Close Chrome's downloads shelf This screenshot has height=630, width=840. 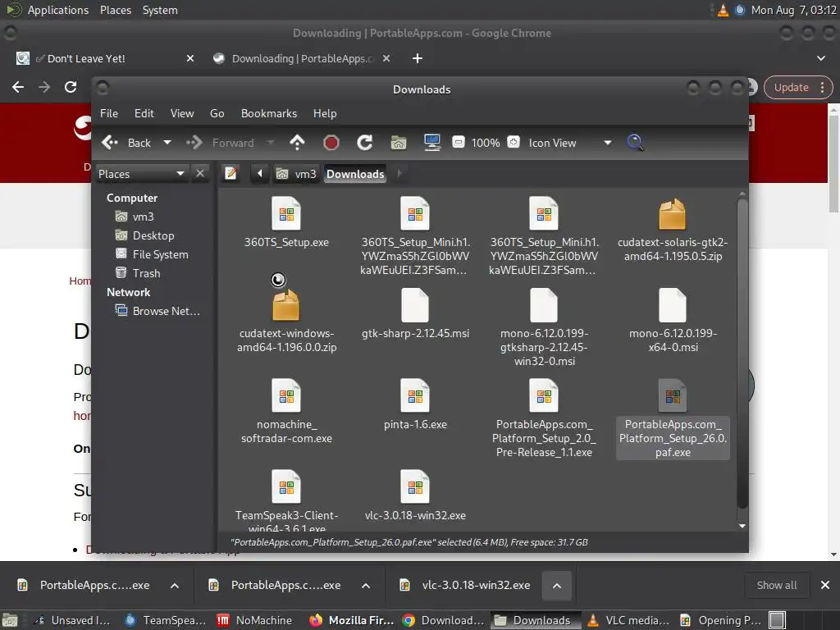pyautogui.click(x=825, y=586)
